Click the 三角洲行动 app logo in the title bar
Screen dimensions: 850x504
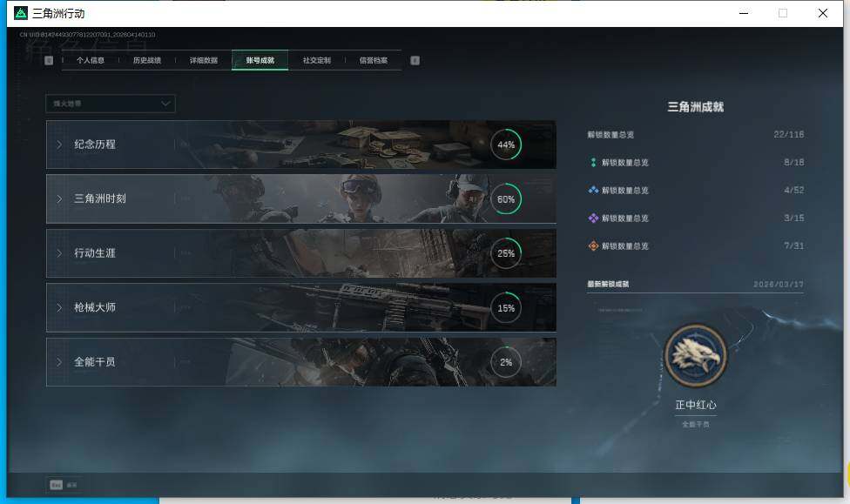pos(21,13)
